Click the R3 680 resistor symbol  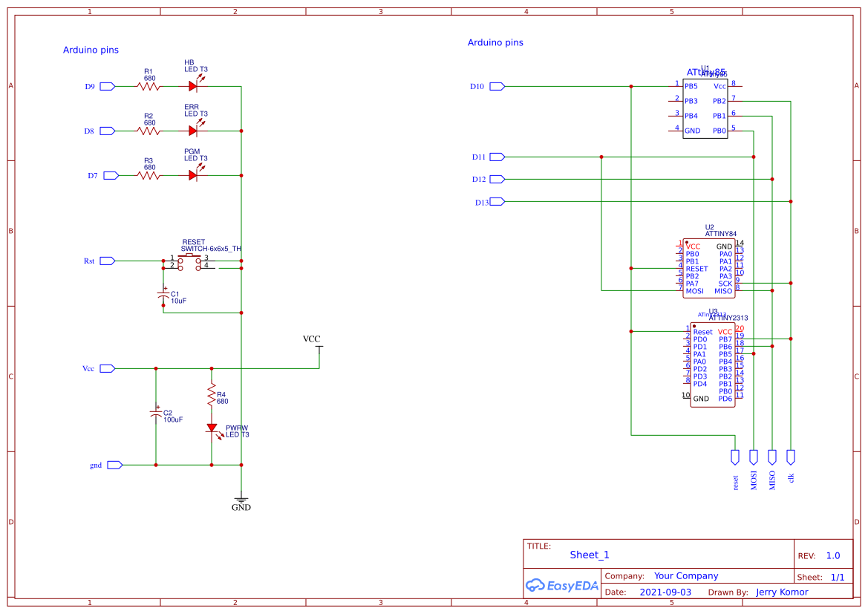[x=149, y=175]
